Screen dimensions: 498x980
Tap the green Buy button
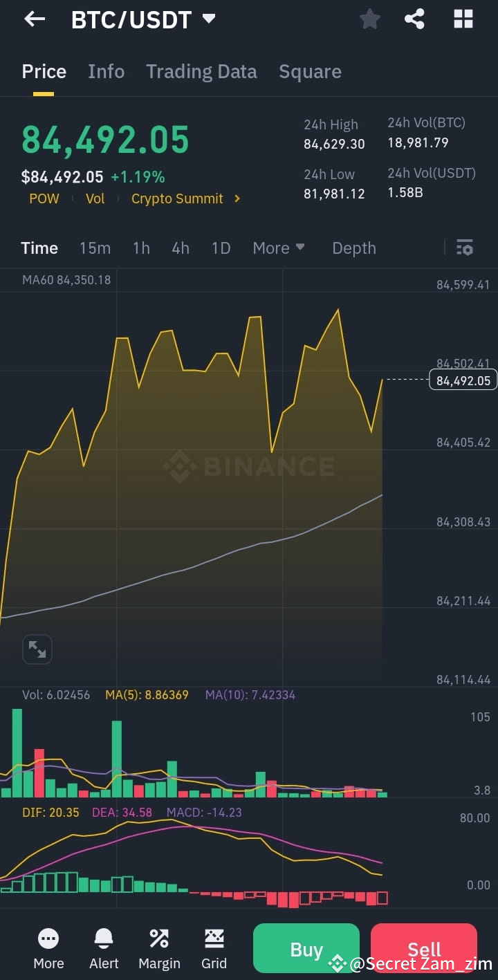[306, 948]
